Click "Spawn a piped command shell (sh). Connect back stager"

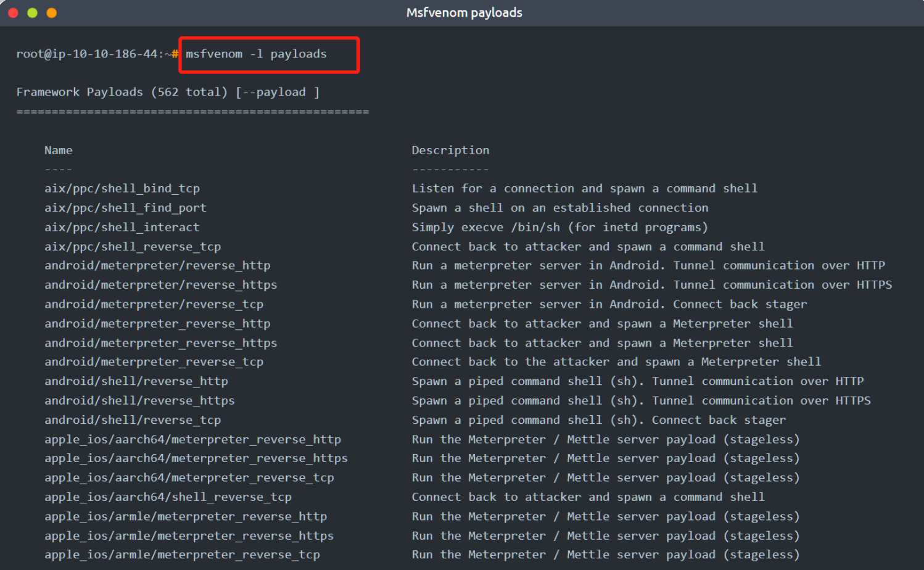point(599,420)
